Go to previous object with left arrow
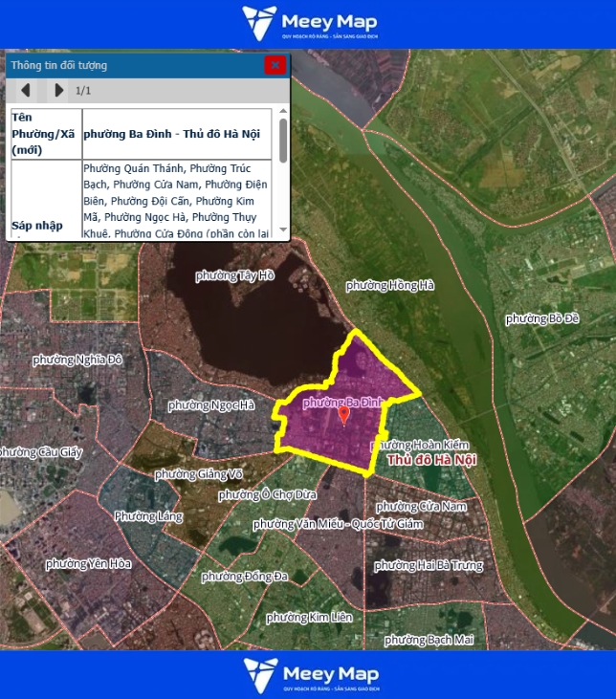Image resolution: width=616 pixels, height=699 pixels. 26,90
